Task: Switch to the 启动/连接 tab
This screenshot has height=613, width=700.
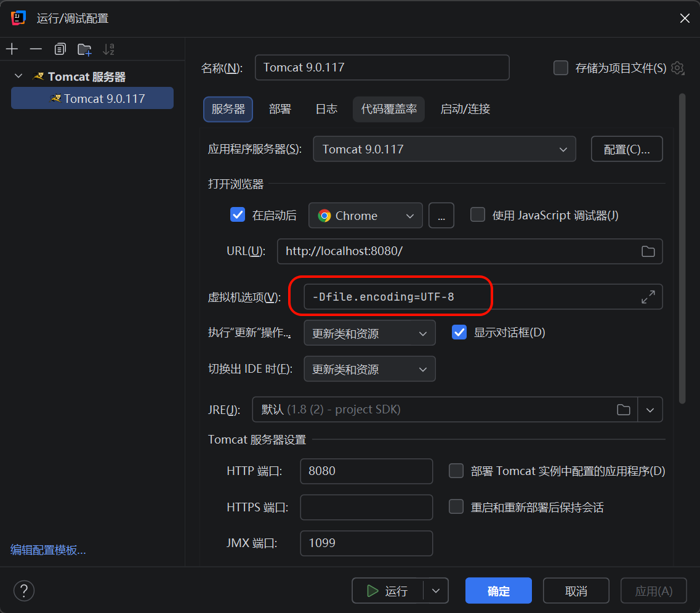Action: [465, 110]
